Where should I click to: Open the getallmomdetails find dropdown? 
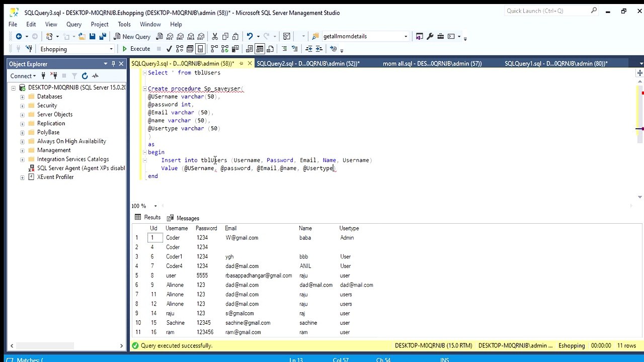click(406, 36)
